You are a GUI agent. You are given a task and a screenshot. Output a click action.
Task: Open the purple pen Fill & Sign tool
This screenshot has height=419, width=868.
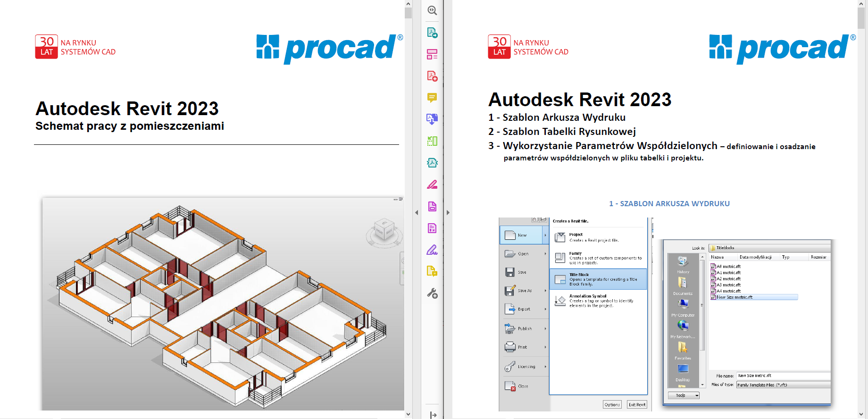(x=432, y=250)
